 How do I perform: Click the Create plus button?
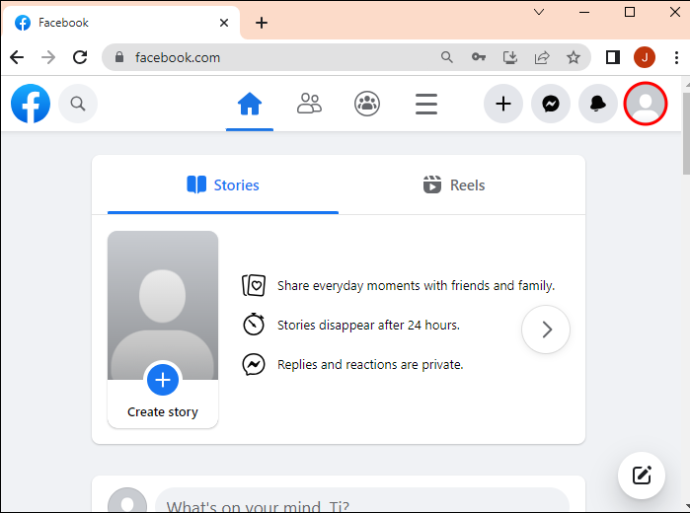[503, 104]
